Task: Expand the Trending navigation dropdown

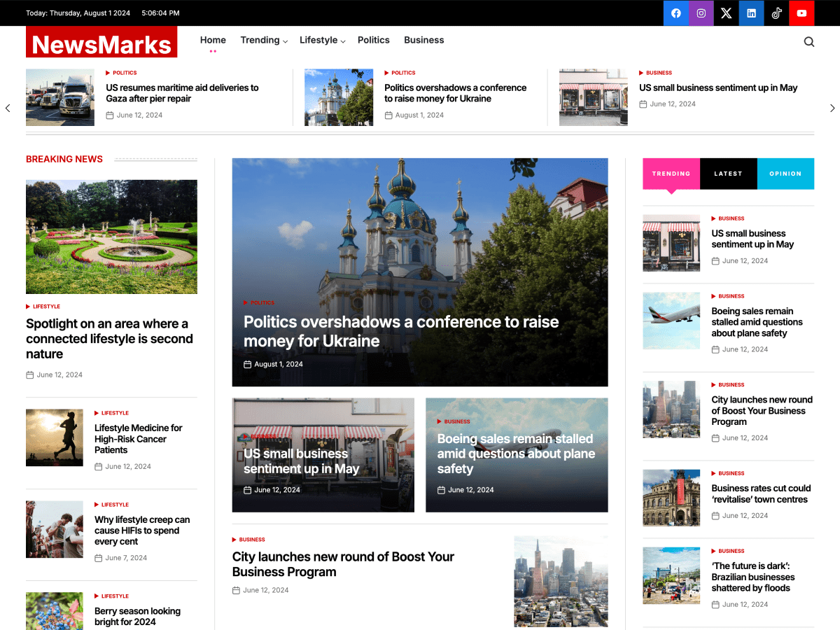Action: click(x=264, y=40)
